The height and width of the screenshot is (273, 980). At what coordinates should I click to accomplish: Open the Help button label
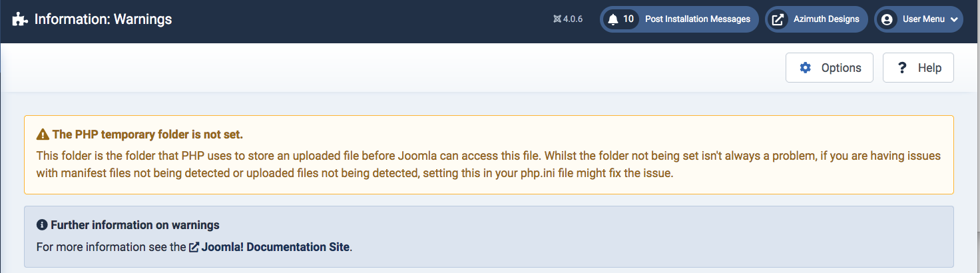click(x=929, y=68)
